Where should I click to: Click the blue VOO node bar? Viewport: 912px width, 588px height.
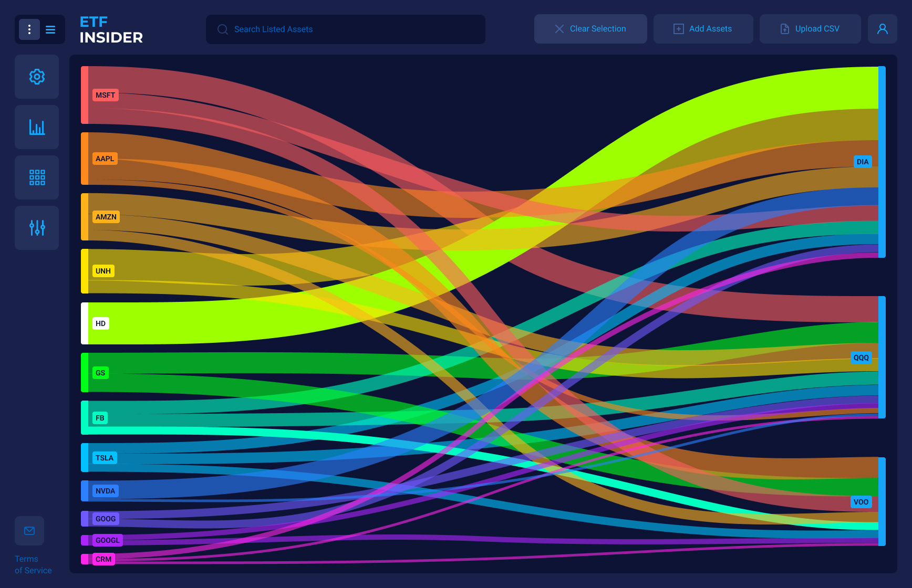coord(882,502)
